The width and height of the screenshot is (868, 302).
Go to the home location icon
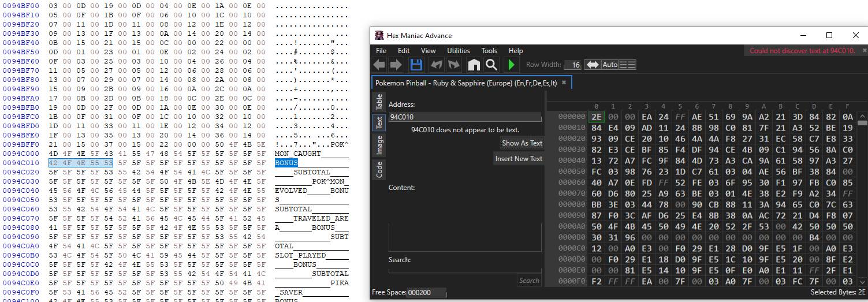point(474,65)
